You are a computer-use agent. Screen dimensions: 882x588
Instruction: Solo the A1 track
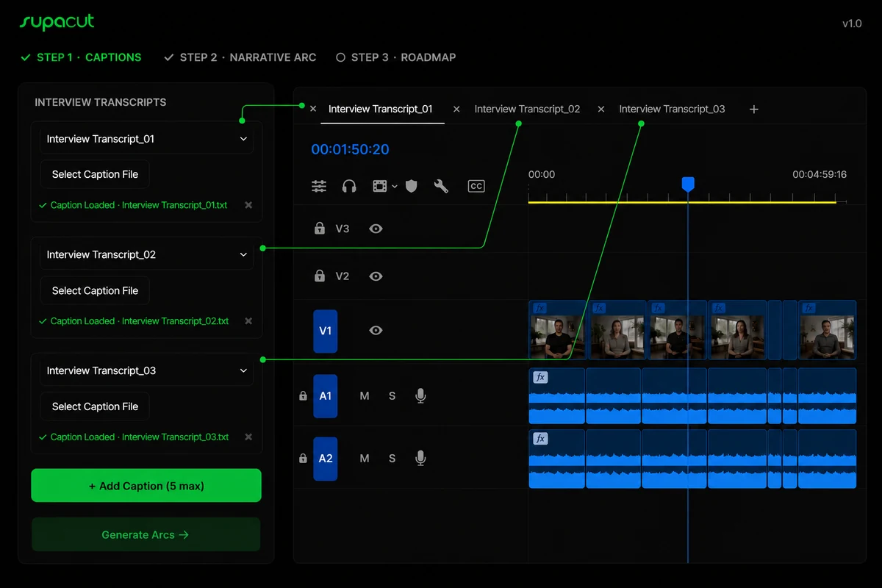click(x=392, y=396)
